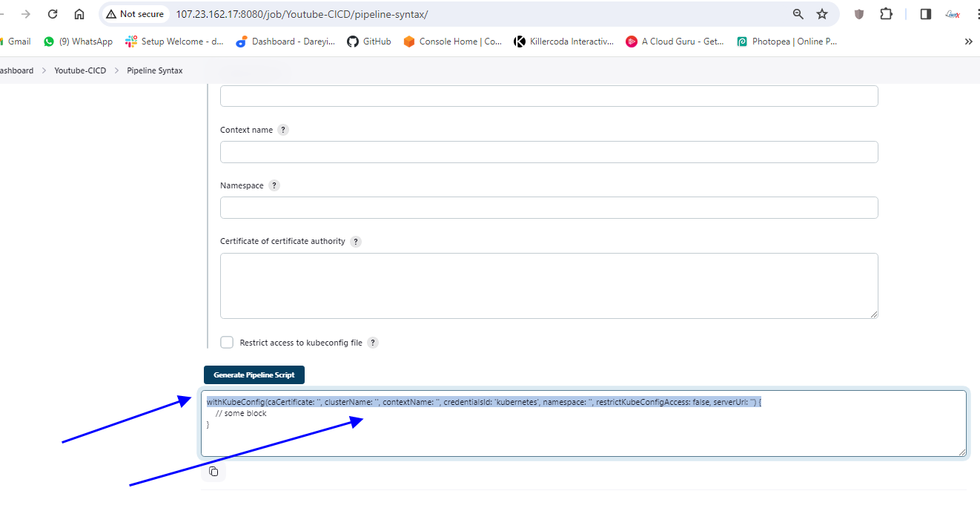Enable Restrict access to kubeconfig file checkbox
This screenshot has height=508, width=980.
click(227, 342)
